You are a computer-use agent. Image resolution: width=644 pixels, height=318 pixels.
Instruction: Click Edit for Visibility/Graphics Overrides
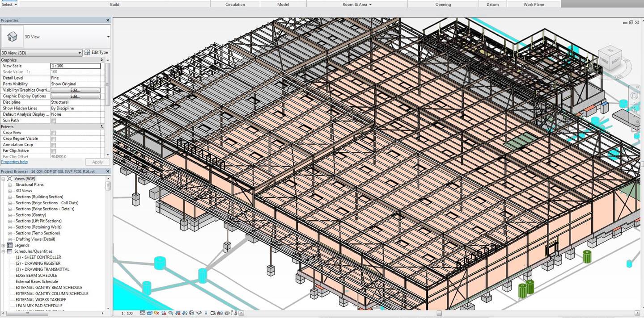pyautogui.click(x=75, y=90)
